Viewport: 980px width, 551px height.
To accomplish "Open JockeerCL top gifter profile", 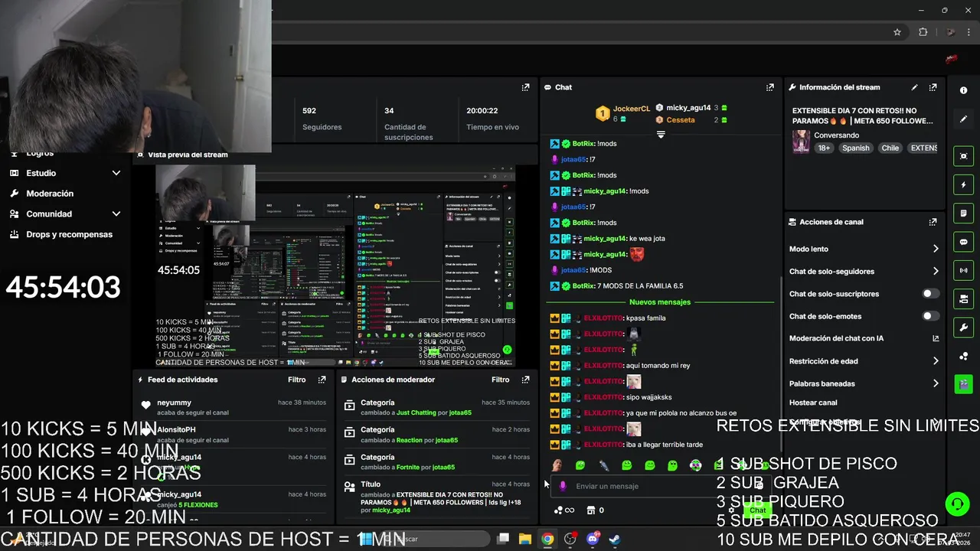I will coord(631,109).
